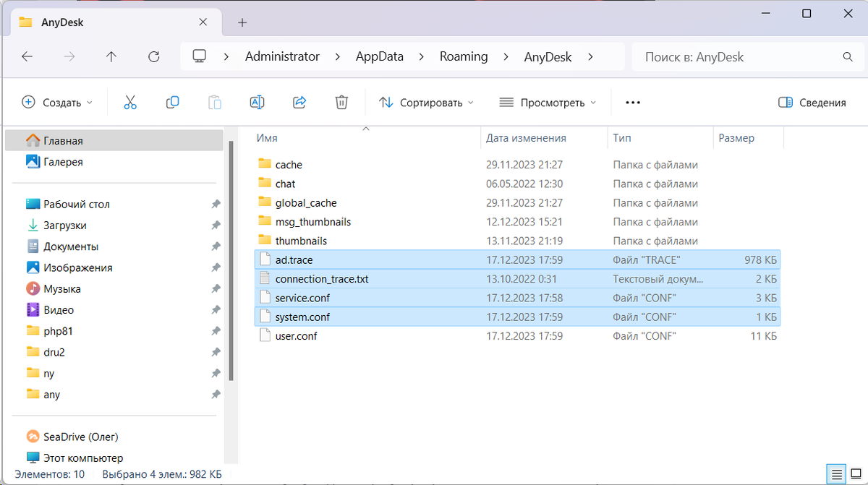Click the Paste clipboard icon
The height and width of the screenshot is (485, 868).
coord(215,103)
